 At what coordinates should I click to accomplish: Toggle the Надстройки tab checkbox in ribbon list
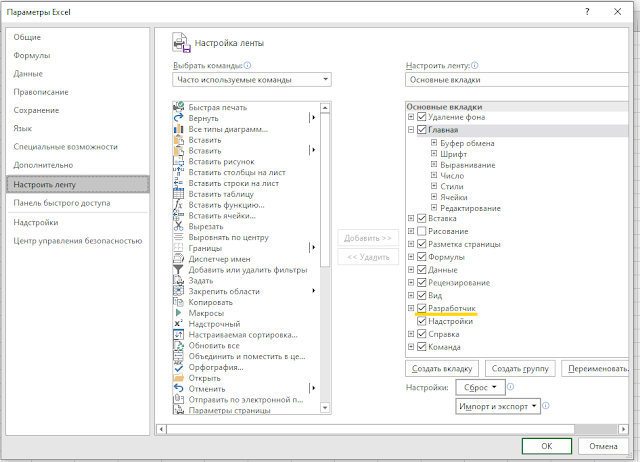point(422,321)
